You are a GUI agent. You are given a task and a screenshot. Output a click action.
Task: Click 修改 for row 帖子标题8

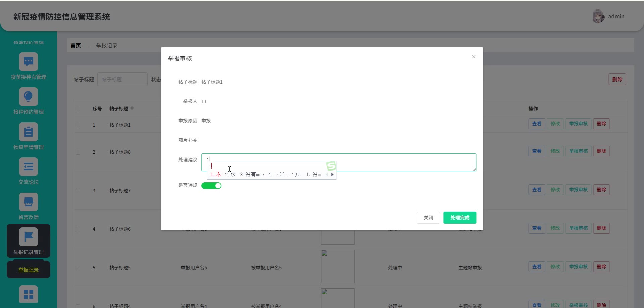click(x=555, y=151)
